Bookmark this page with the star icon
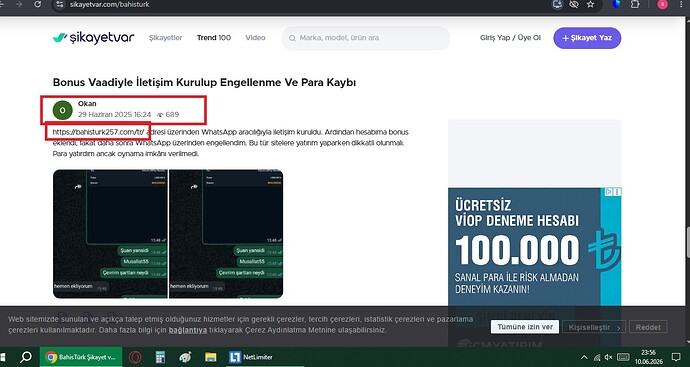Image resolution: width=690 pixels, height=367 pixels. pos(591,4)
